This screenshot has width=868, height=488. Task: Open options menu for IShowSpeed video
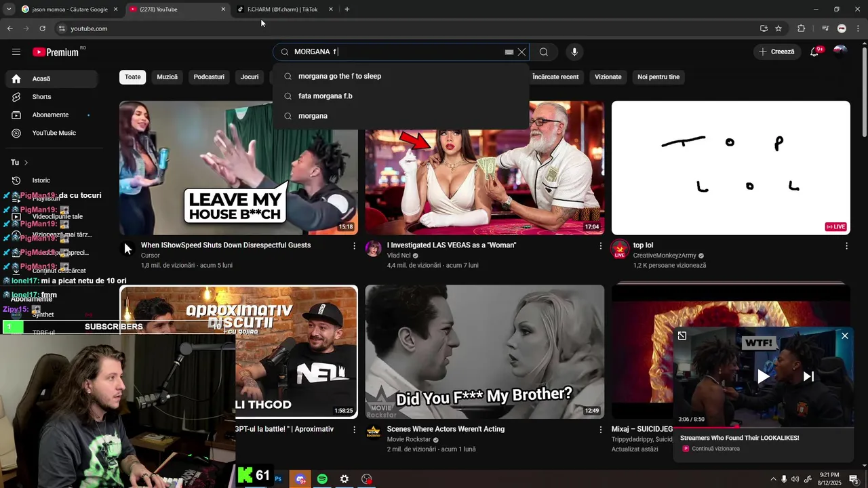354,246
